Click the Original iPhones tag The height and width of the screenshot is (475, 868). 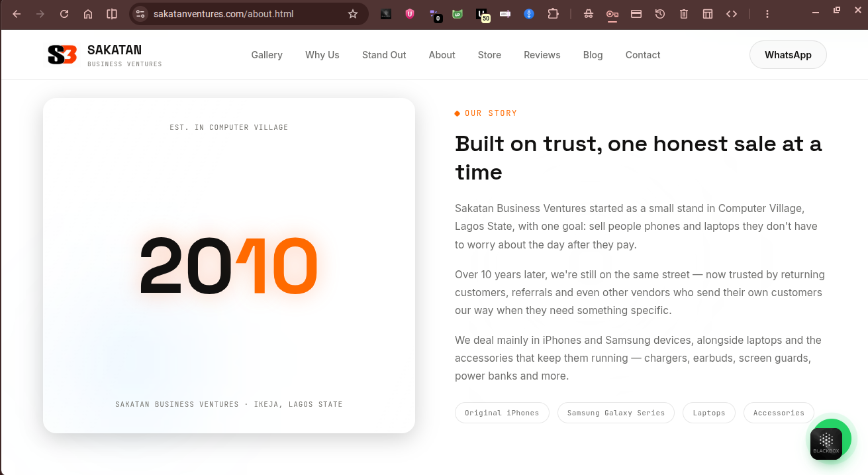click(502, 413)
